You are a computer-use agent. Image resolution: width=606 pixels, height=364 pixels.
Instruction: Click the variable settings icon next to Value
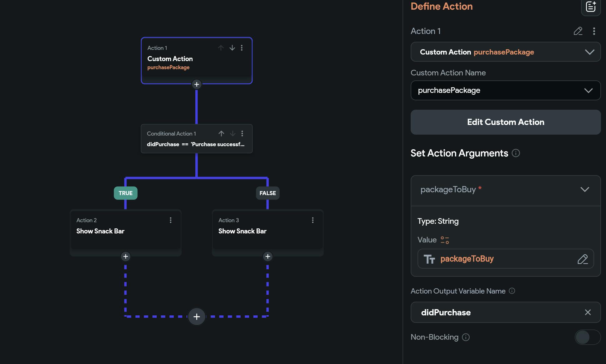tap(445, 240)
